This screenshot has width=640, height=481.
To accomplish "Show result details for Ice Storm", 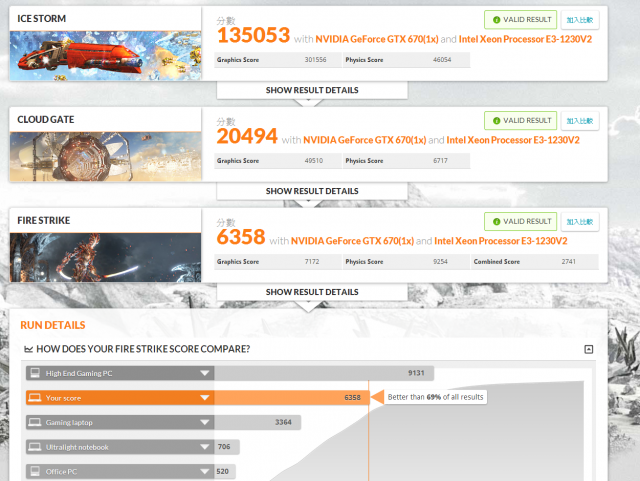I will (312, 90).
